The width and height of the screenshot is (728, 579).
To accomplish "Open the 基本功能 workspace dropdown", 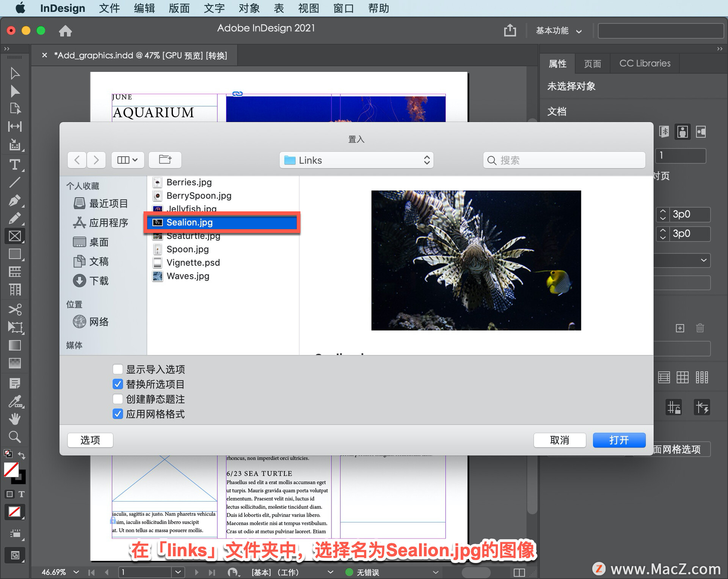I will pos(558,31).
